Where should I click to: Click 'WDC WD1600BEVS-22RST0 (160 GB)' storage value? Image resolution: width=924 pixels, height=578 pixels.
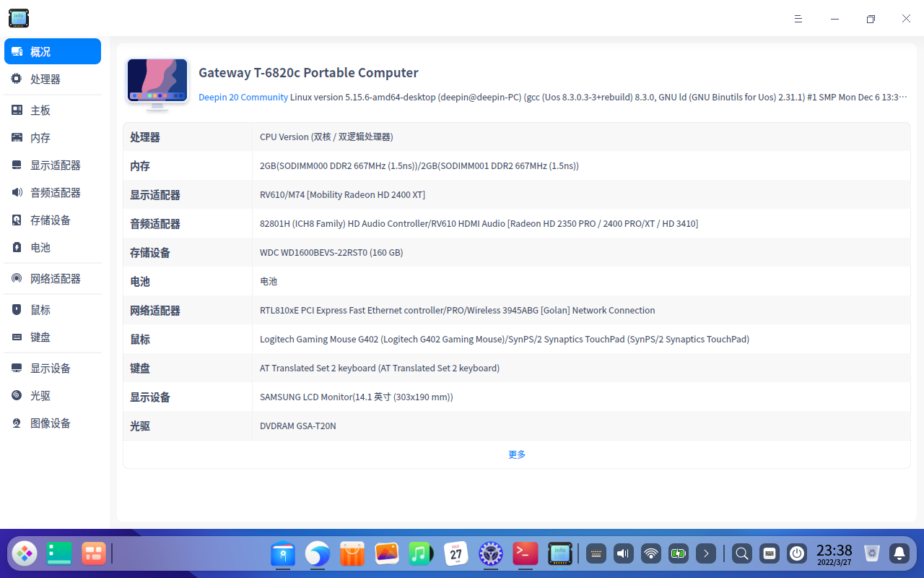[331, 252]
